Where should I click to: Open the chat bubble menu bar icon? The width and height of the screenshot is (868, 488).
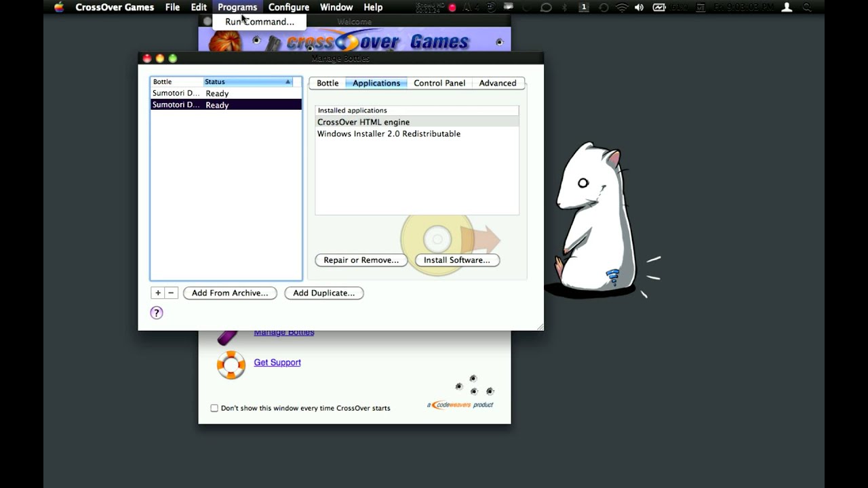[x=546, y=7]
